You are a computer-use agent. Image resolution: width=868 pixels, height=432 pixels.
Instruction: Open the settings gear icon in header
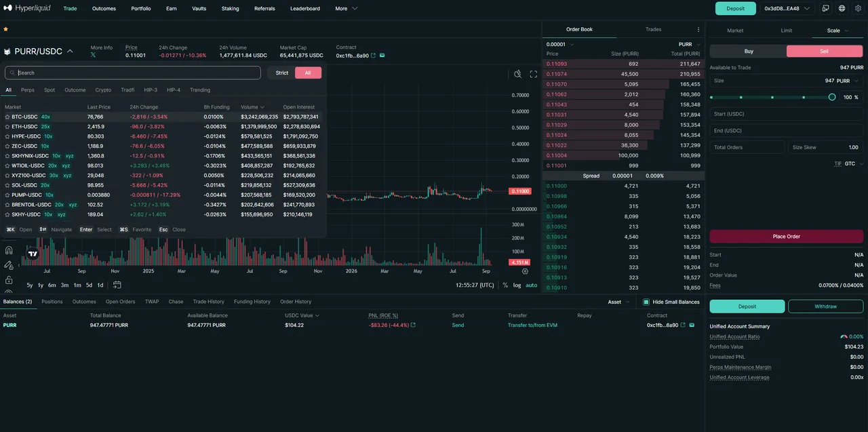pyautogui.click(x=858, y=9)
